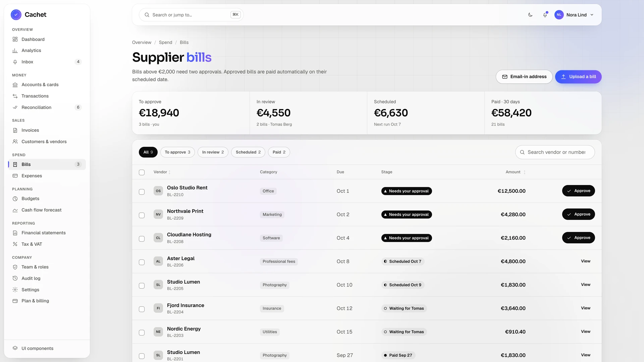Open Cash flow forecast

coord(47,210)
